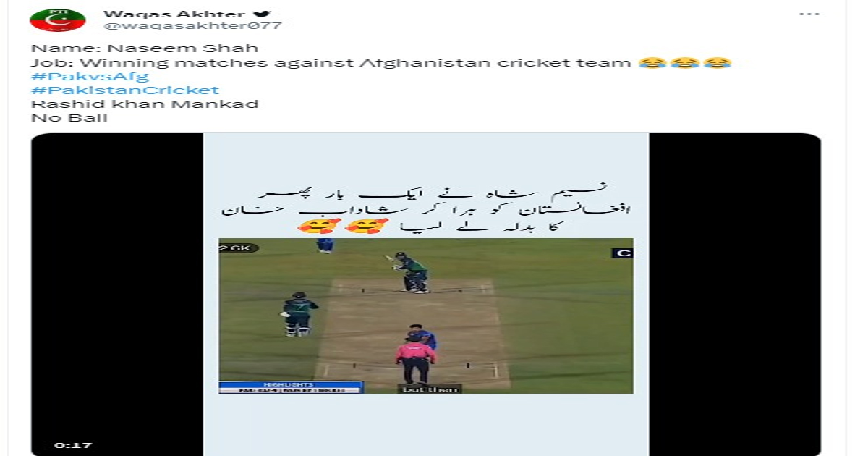Open the @waqasakhter077 handle link
The height and width of the screenshot is (456, 868).
click(x=192, y=26)
